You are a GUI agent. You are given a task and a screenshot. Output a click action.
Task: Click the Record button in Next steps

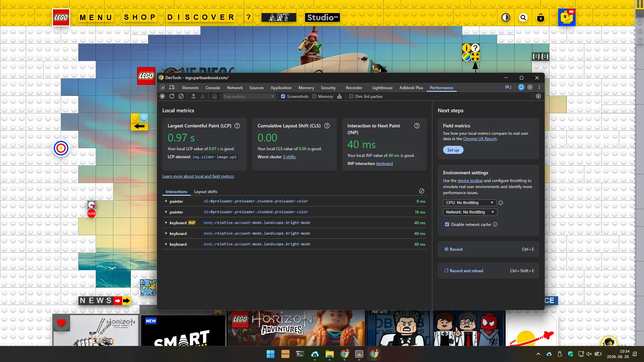tap(488, 249)
